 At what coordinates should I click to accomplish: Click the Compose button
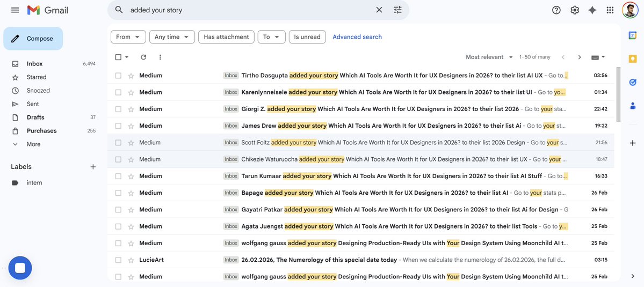pyautogui.click(x=33, y=39)
